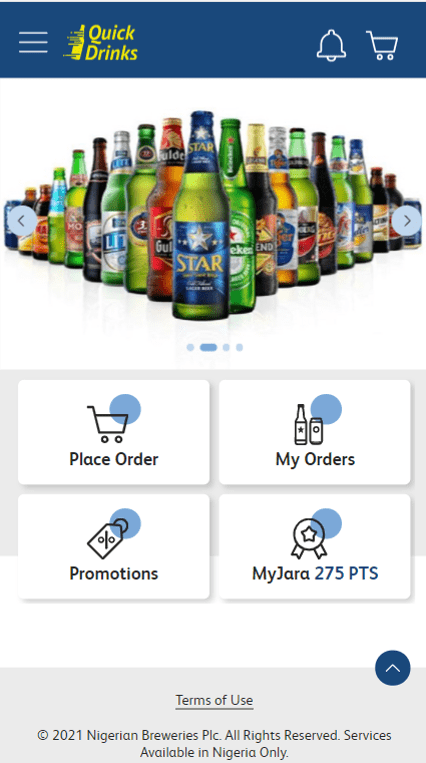426x763 pixels.
Task: Select the third carousel indicator dot
Action: 226,347
